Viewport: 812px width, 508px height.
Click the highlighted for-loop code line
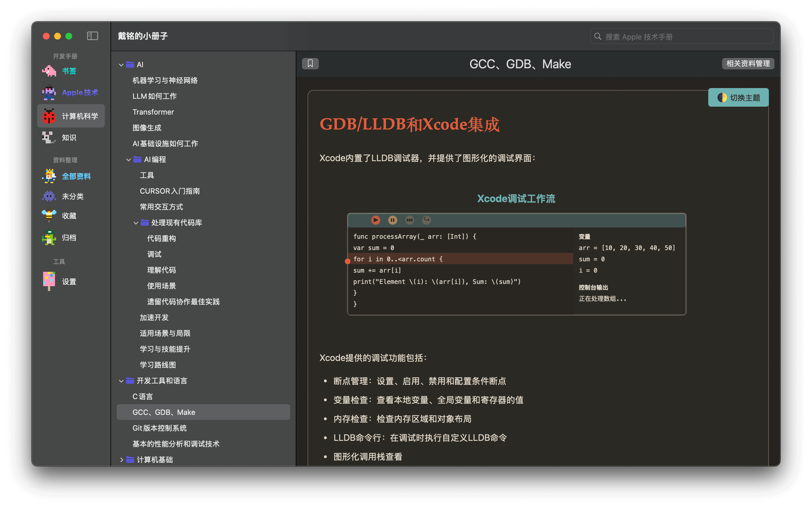point(461,259)
